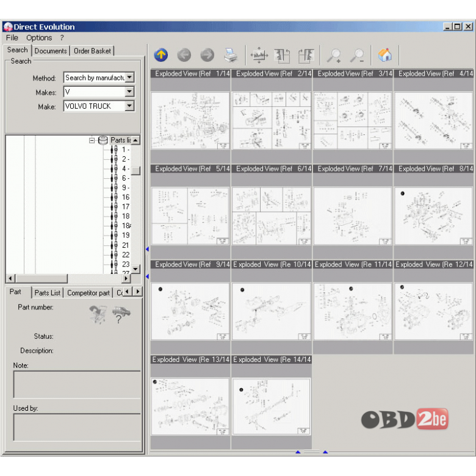
Task: Click the tree horizontal scrollbar left arrow
Action: coord(10,278)
